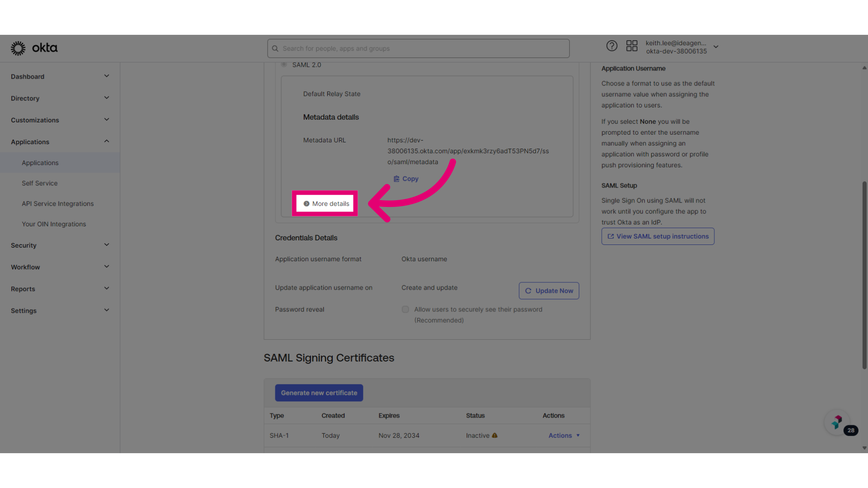Viewport: 868px width, 488px height.
Task: Click the Settings sidebar label
Action: 24,311
